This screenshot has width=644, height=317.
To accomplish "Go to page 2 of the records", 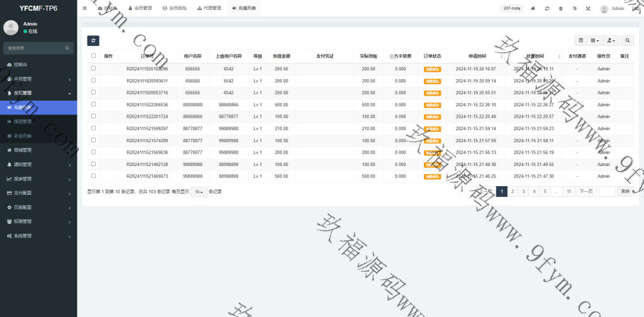I will (513, 191).
